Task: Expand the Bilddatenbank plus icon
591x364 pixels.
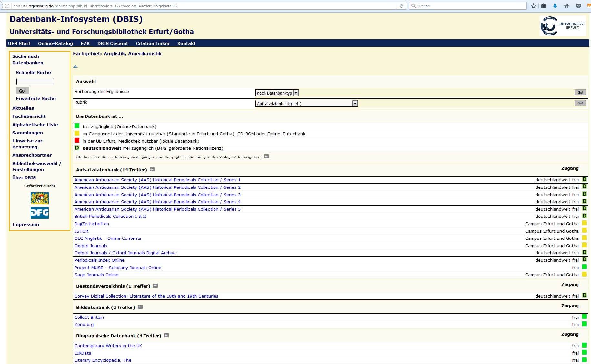Action: click(140, 307)
